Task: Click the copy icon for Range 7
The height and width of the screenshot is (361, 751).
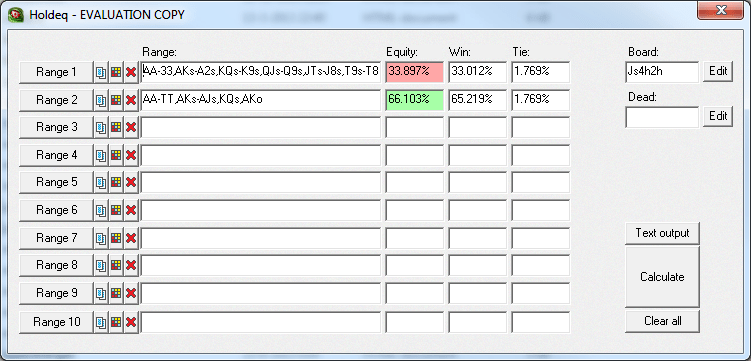Action: pos(101,238)
